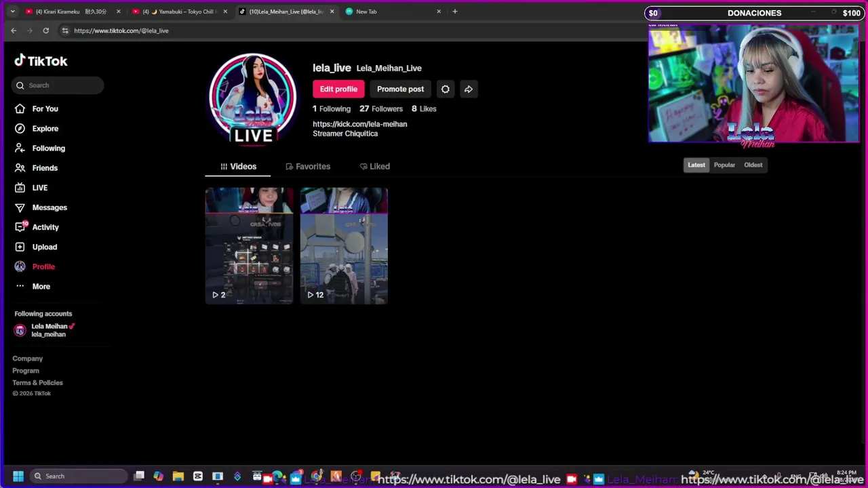Viewport: 868px width, 488px height.
Task: Click the site info icon in address bar
Action: (65, 30)
